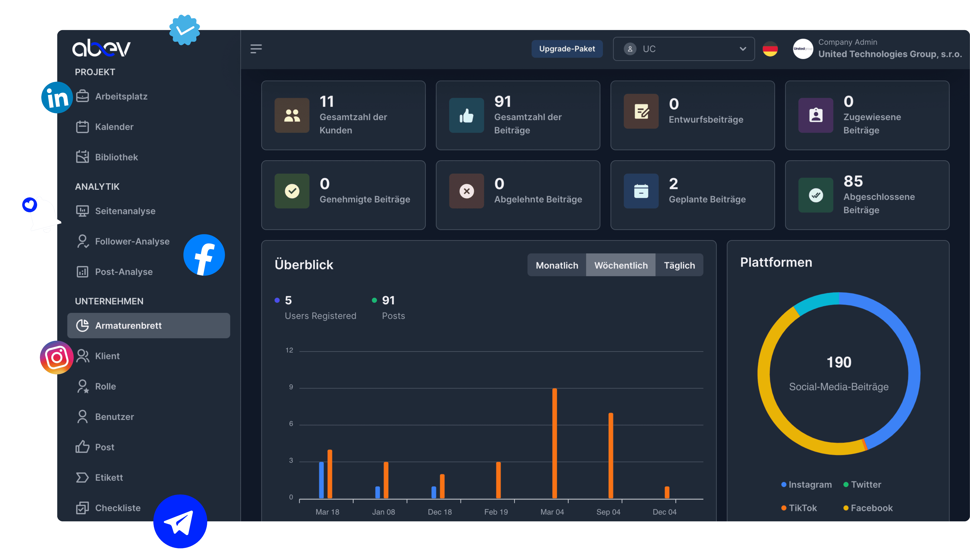
Task: Click the Abgeschlossene Beiträge double-check icon
Action: pos(816,195)
